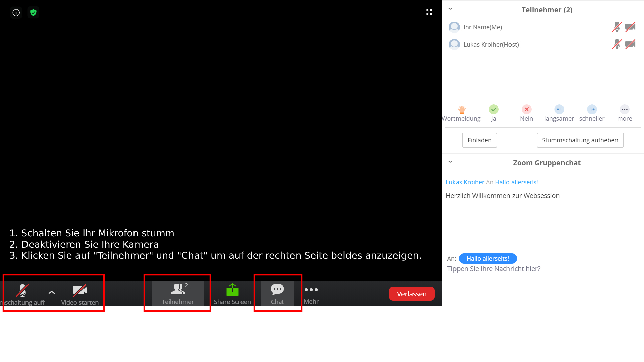Viewport: 644px width, 362px height.
Task: Click the red Verlassen button
Action: [x=412, y=294]
